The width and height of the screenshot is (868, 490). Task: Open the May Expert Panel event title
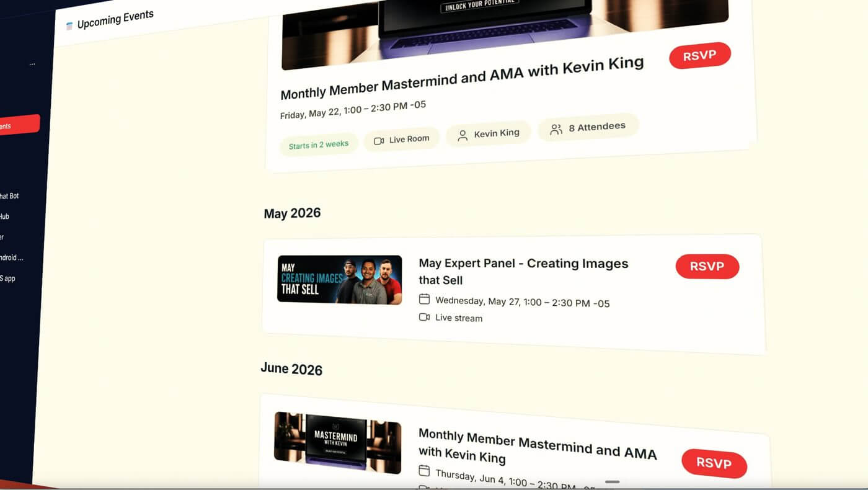[523, 272]
